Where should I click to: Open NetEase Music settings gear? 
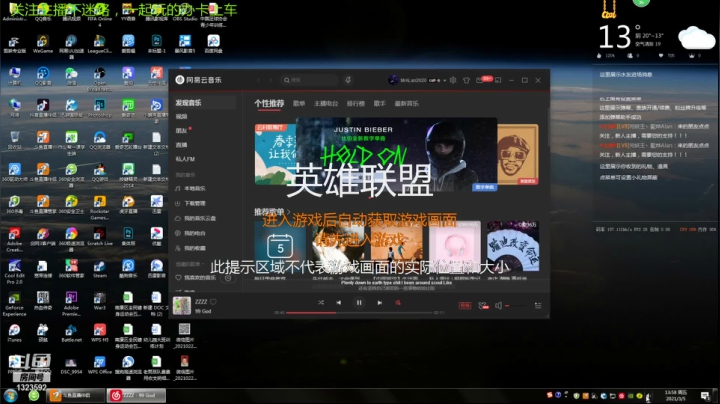pyautogui.click(x=453, y=80)
